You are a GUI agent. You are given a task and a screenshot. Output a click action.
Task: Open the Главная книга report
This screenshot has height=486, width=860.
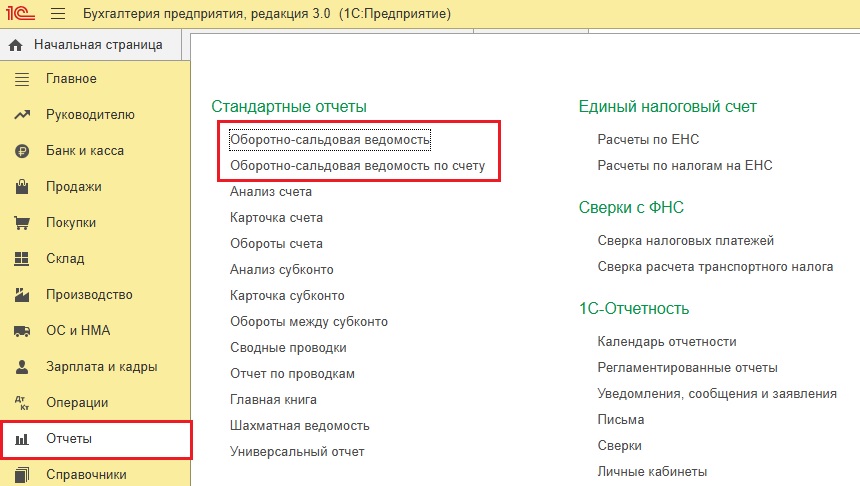coord(273,400)
